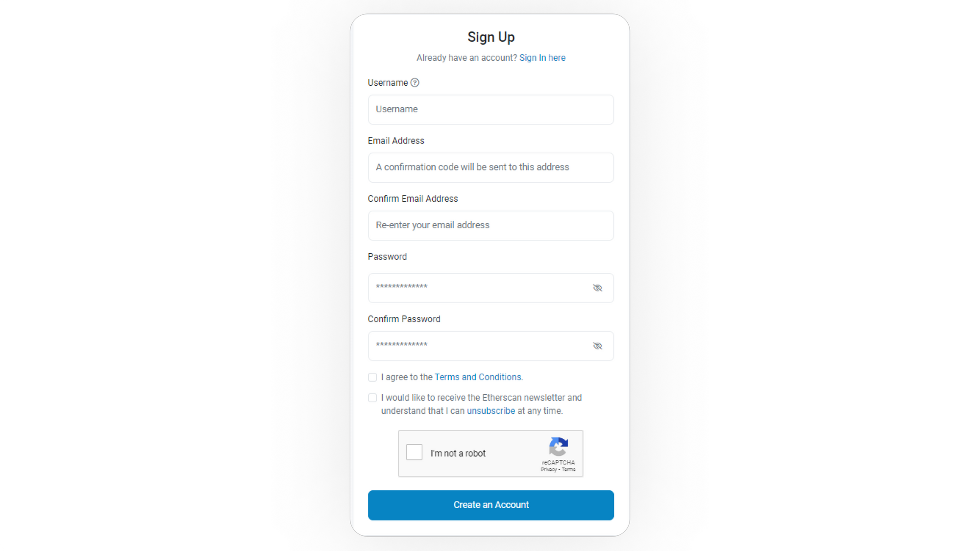Select the Confirm Email Address field
The height and width of the screenshot is (551, 980).
(490, 225)
